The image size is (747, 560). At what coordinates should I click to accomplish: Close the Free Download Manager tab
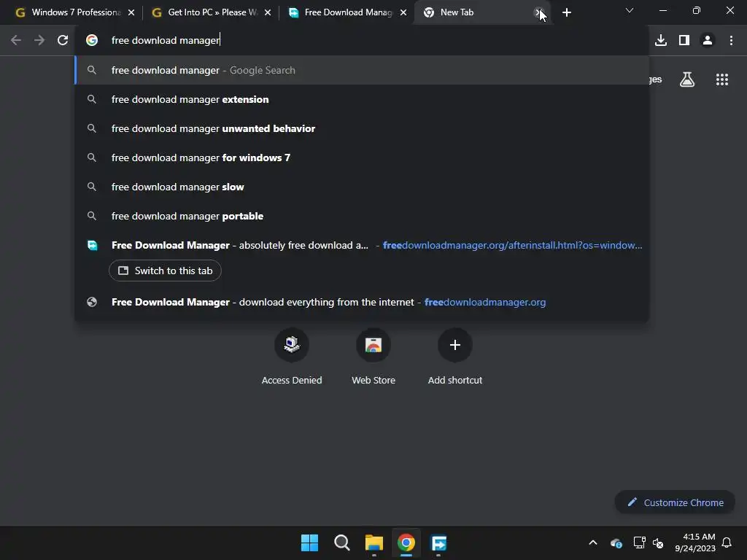coord(403,12)
